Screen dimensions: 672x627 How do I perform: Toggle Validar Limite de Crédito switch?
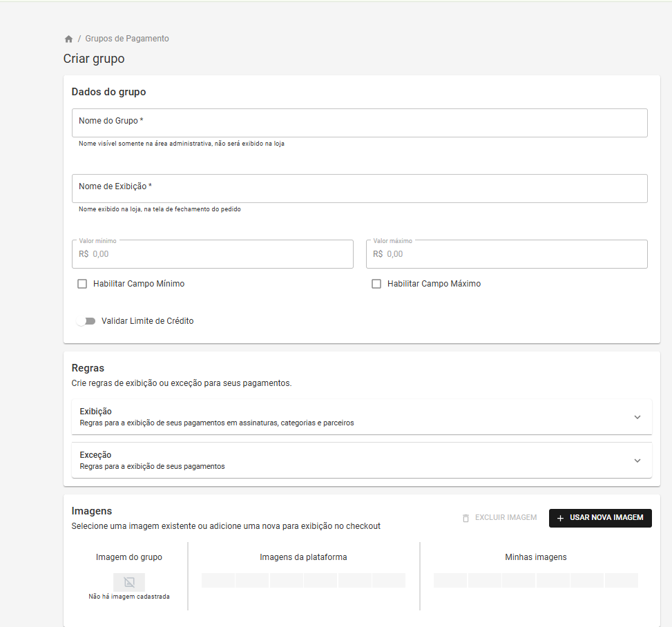[x=86, y=321]
